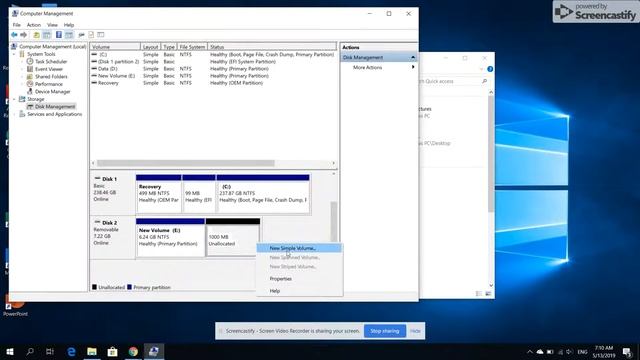Viewport: 640px width, 360px height.
Task: Select Recovery partition block on Disk 1
Action: tap(158, 193)
